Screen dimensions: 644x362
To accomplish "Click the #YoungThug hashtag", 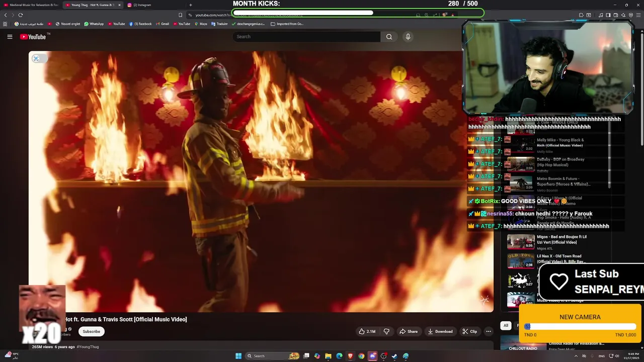I will click(x=88, y=347).
